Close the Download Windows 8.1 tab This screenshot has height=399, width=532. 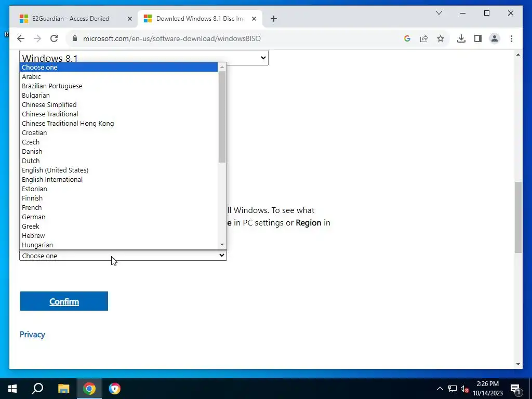[254, 19]
